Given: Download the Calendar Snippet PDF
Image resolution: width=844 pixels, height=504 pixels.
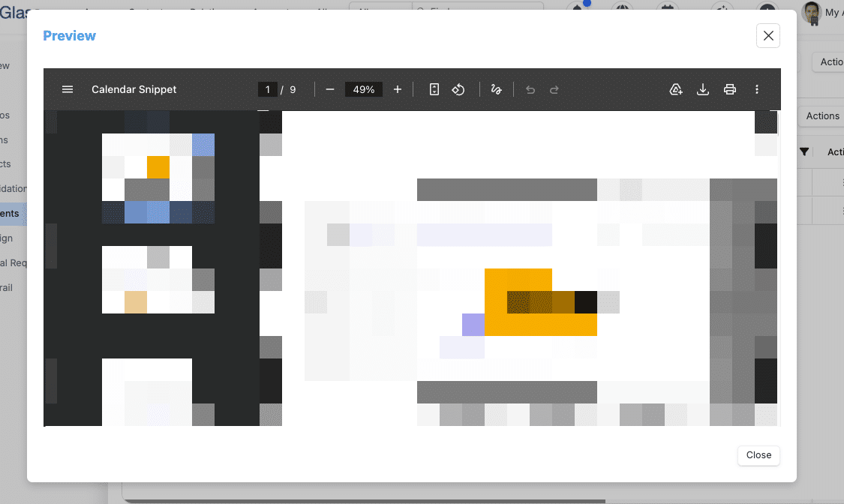Looking at the screenshot, I should pos(702,89).
